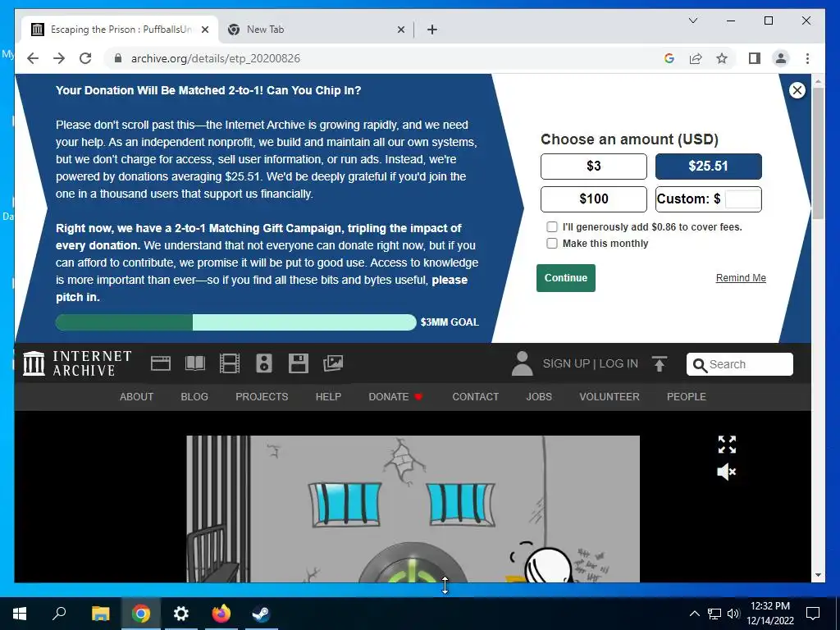840x630 pixels.
Task: Open the Texts book icon
Action: [195, 363]
